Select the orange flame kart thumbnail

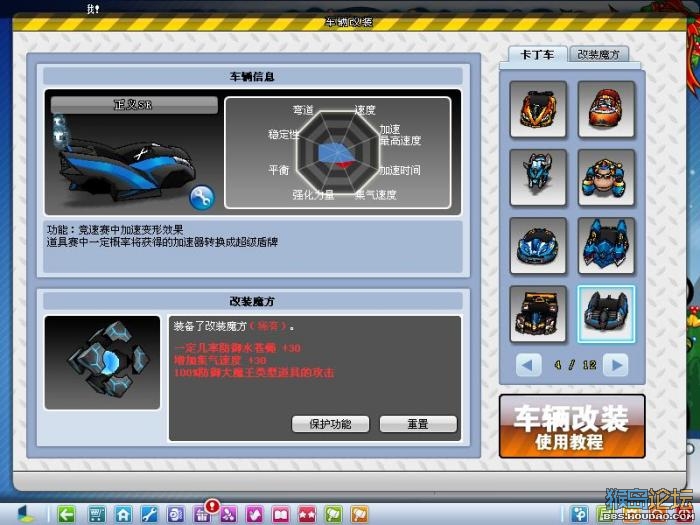(x=538, y=109)
